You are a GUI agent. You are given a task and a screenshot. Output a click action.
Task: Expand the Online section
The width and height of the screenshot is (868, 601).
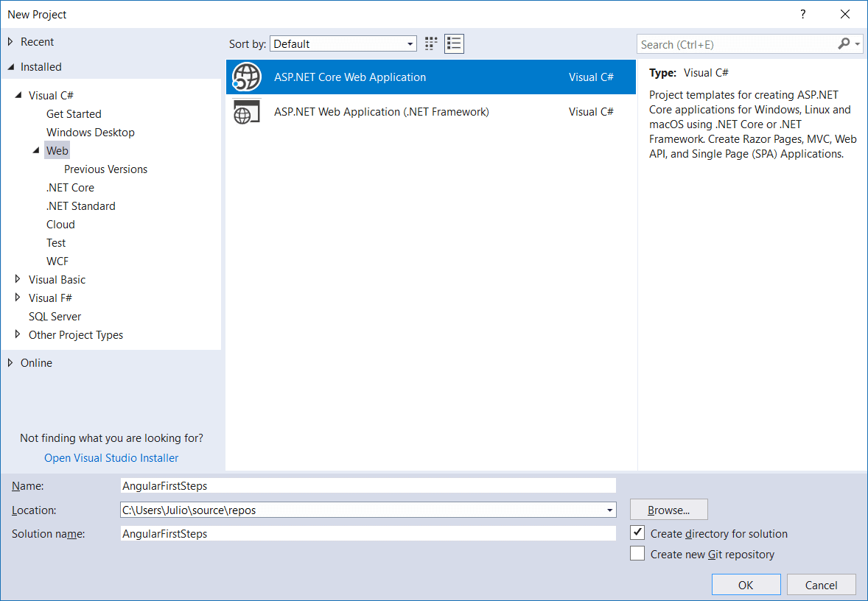[x=12, y=362]
